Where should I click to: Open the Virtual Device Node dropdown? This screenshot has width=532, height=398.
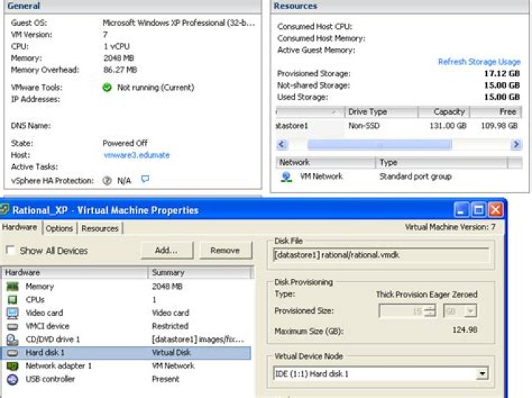[482, 374]
